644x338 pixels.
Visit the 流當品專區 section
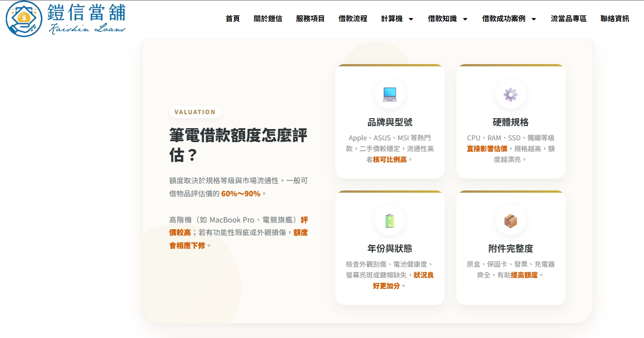568,19
